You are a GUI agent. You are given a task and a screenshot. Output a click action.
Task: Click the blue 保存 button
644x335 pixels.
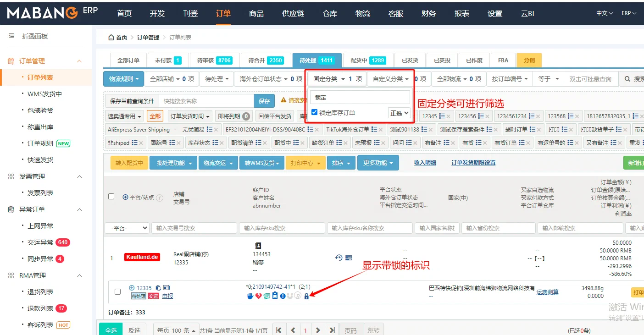264,101
